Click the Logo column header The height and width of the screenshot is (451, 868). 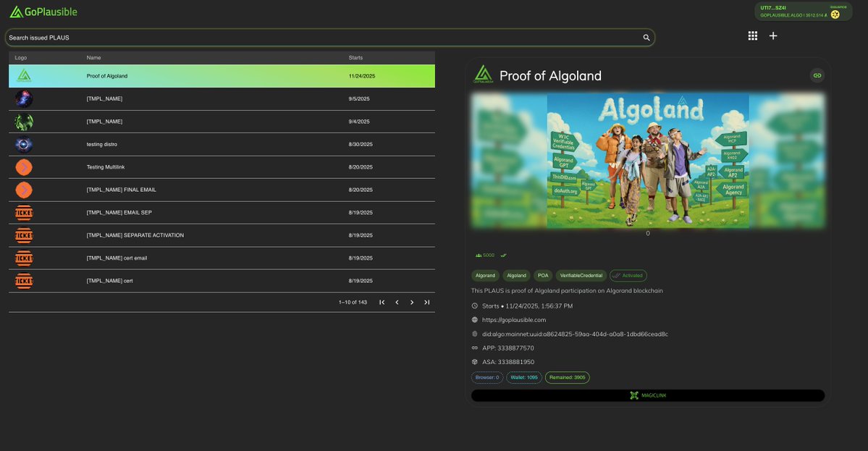click(x=20, y=57)
